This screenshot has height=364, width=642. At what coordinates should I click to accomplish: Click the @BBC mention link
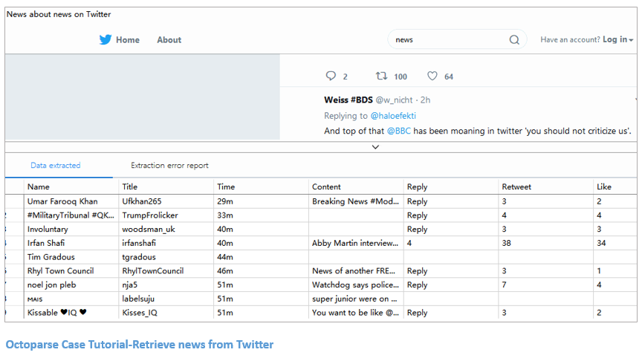pos(398,131)
